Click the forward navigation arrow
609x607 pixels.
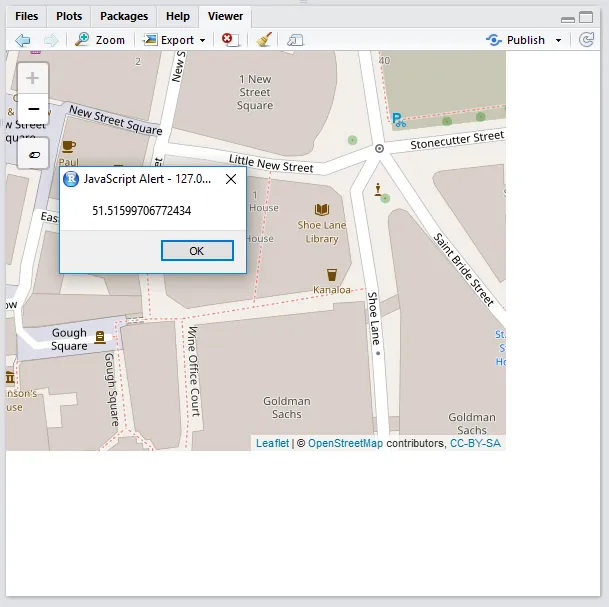coord(51,40)
